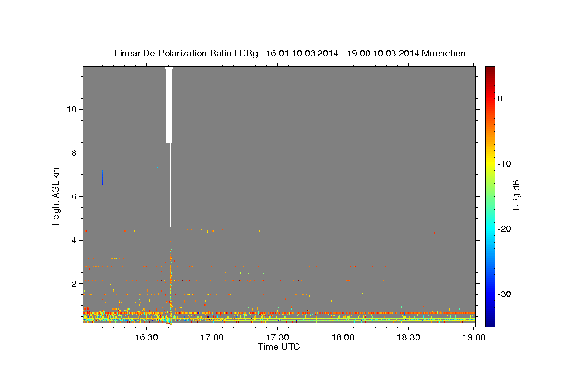Click the colorbar value -10
Image resolution: width=588 pixels, height=392 pixels.
pos(505,164)
